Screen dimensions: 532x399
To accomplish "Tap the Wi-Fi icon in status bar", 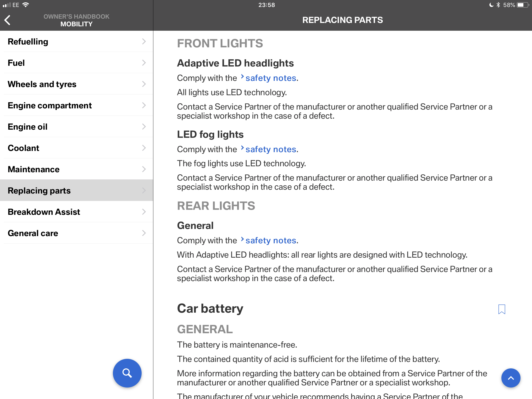I will point(26,5).
